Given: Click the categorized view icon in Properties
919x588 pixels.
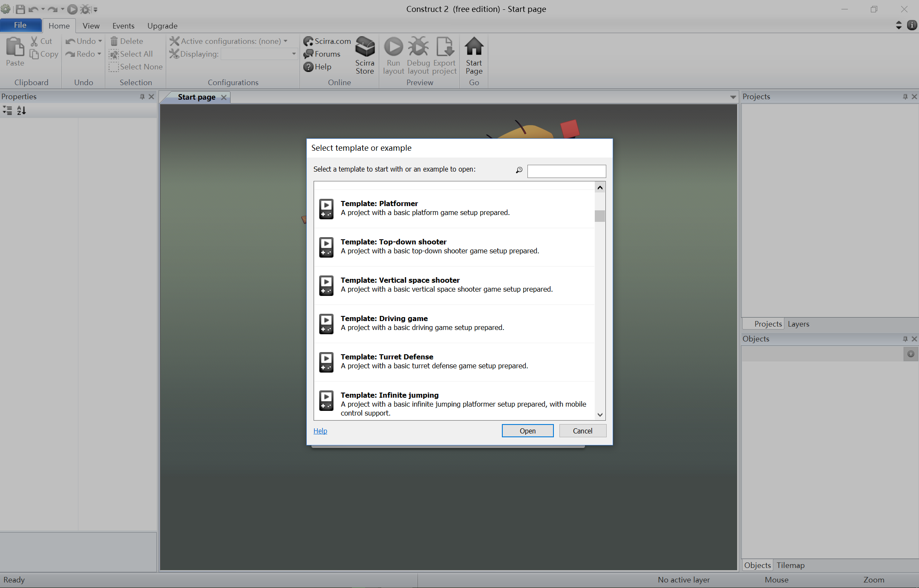Looking at the screenshot, I should [7, 111].
